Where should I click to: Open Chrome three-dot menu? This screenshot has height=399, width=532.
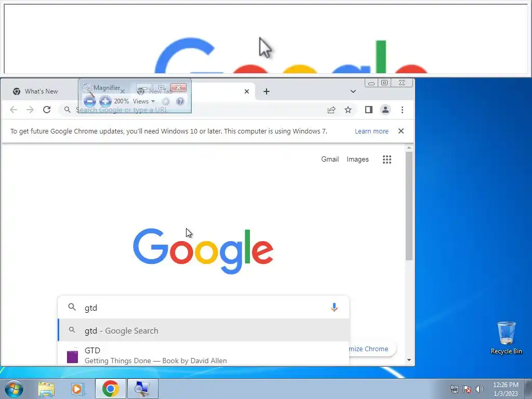403,110
